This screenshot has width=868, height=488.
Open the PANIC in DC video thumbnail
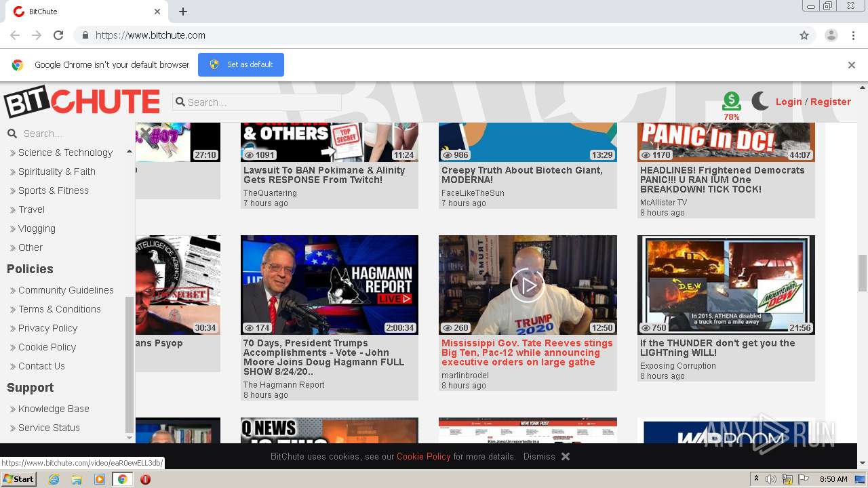point(726,142)
